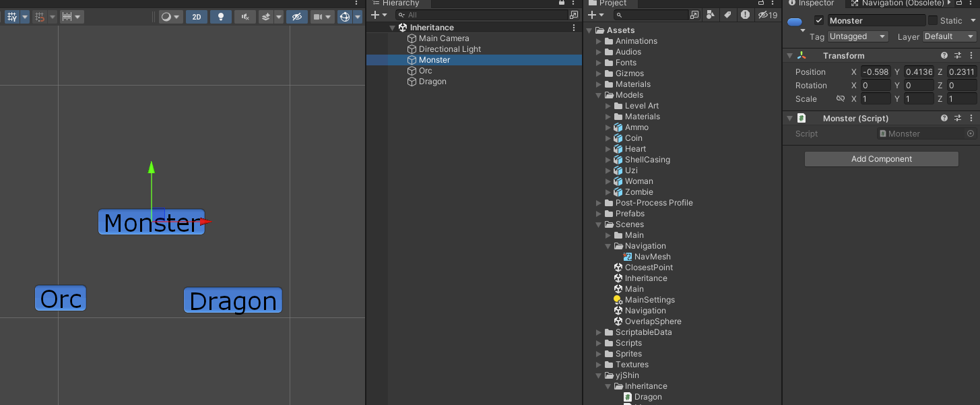Image resolution: width=980 pixels, height=405 pixels.
Task: Open the Project create plus menu
Action: (x=596, y=15)
